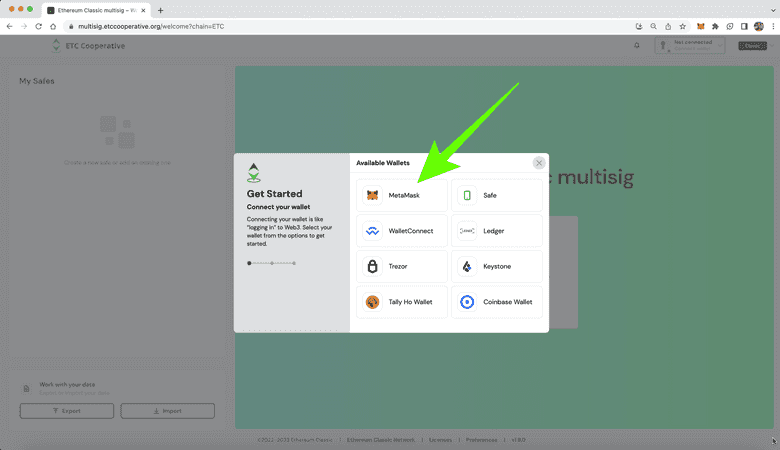Click the Trezor padlock icon
Image resolution: width=780 pixels, height=450 pixels.
click(372, 267)
